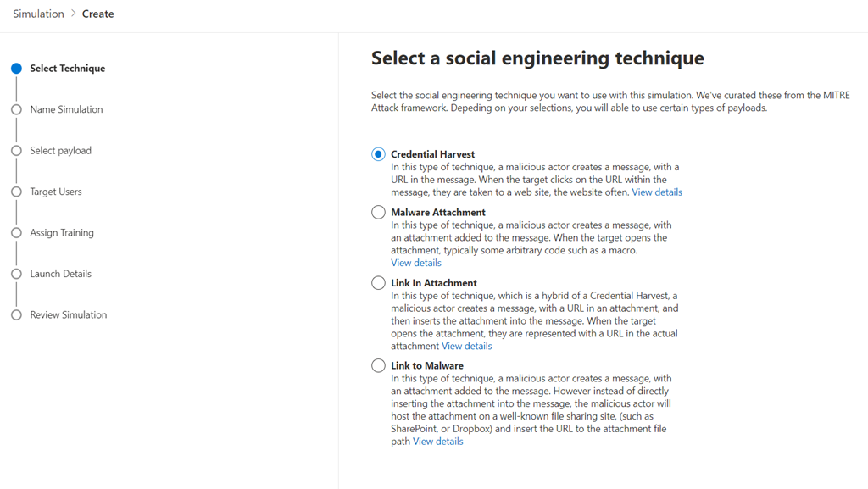Click the Name Simulation step circle
Screen dimensions: 868x489
pyautogui.click(x=16, y=109)
